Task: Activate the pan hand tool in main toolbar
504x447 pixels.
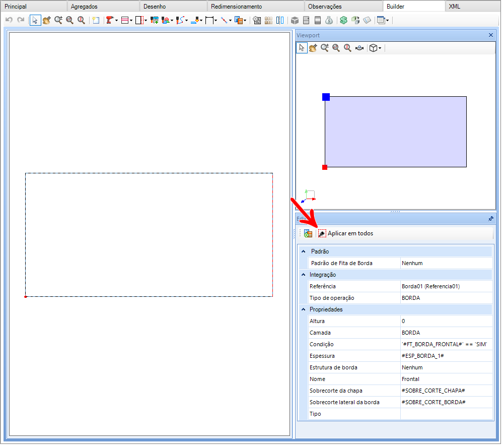Action: (x=47, y=20)
